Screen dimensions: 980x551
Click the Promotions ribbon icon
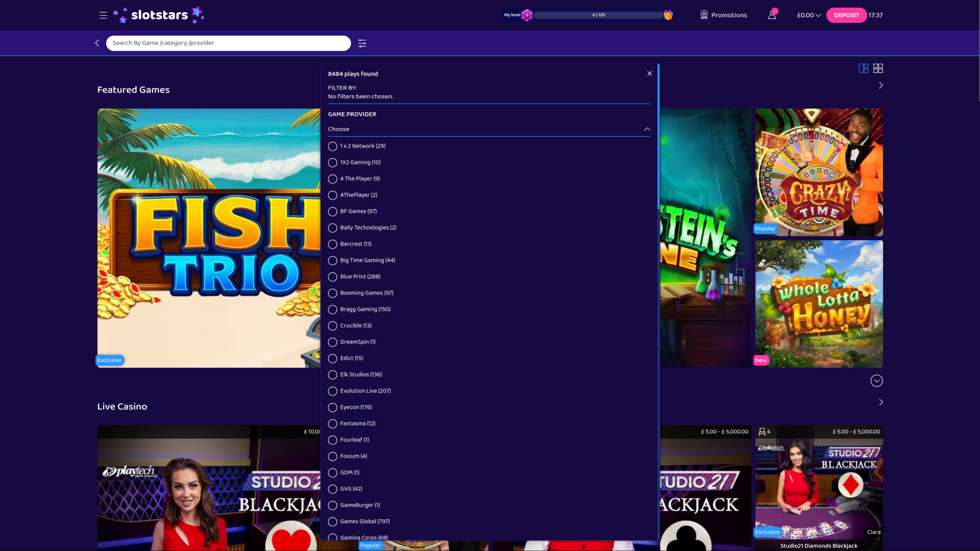click(704, 15)
